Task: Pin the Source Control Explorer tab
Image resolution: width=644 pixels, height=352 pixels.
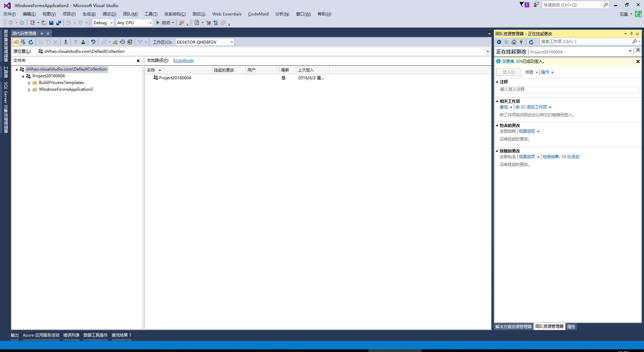Action: pos(42,33)
